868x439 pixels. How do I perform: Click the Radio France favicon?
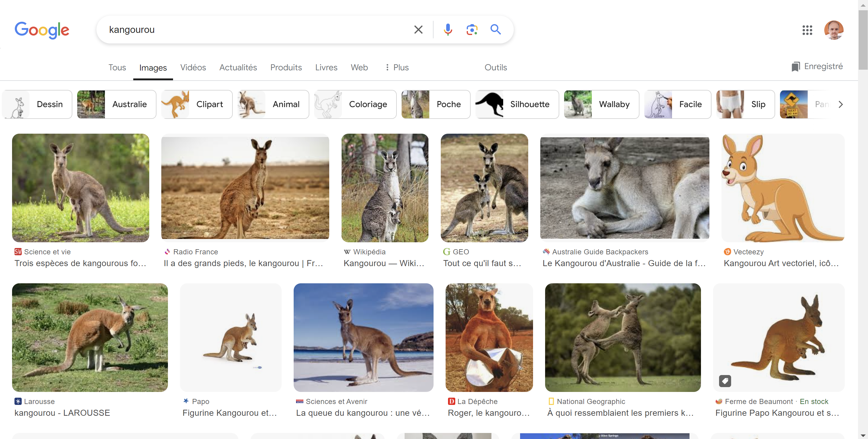point(167,252)
